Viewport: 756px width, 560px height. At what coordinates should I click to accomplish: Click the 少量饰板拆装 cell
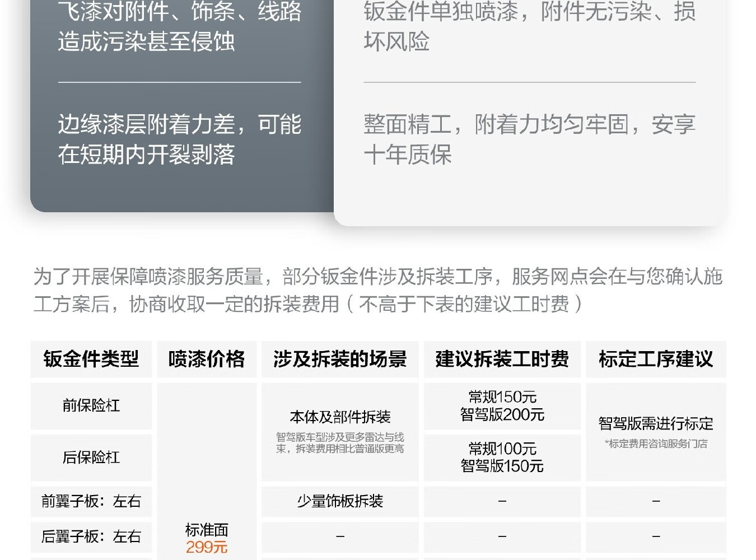pyautogui.click(x=340, y=501)
